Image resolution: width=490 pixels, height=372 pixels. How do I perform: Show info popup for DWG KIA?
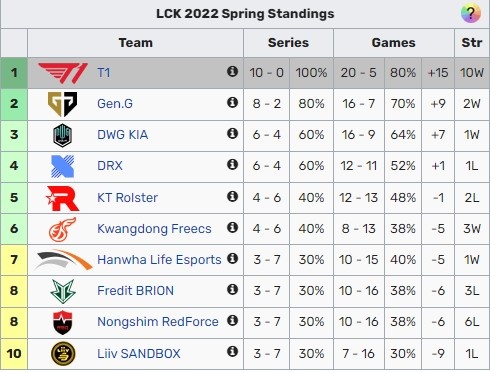pyautogui.click(x=232, y=133)
